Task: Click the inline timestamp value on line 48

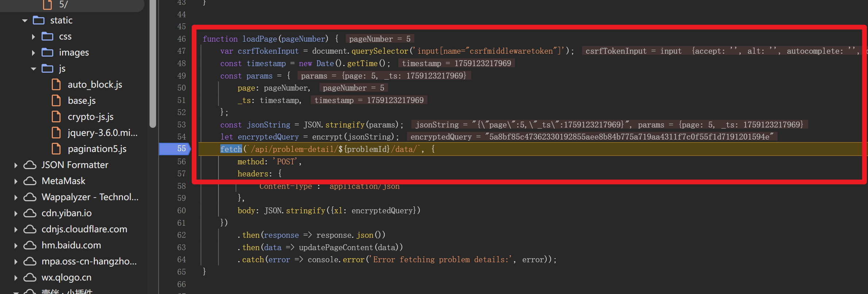Action: click(456, 63)
